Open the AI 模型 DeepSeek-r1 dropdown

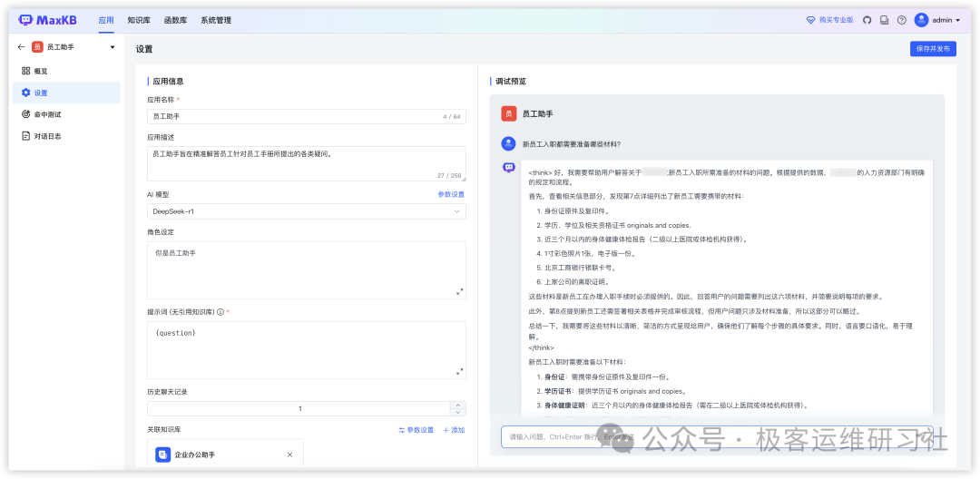tap(307, 211)
